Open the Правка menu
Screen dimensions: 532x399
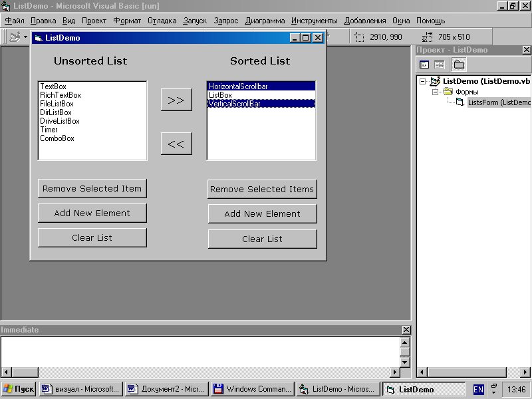click(x=43, y=21)
